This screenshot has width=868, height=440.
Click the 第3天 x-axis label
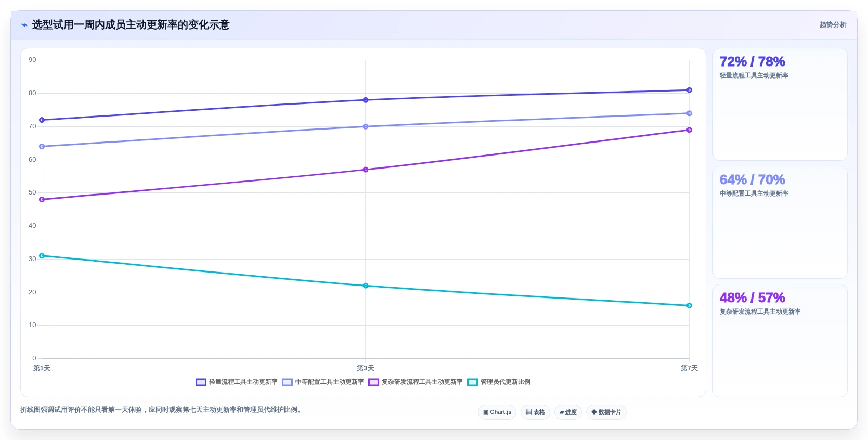click(x=366, y=368)
